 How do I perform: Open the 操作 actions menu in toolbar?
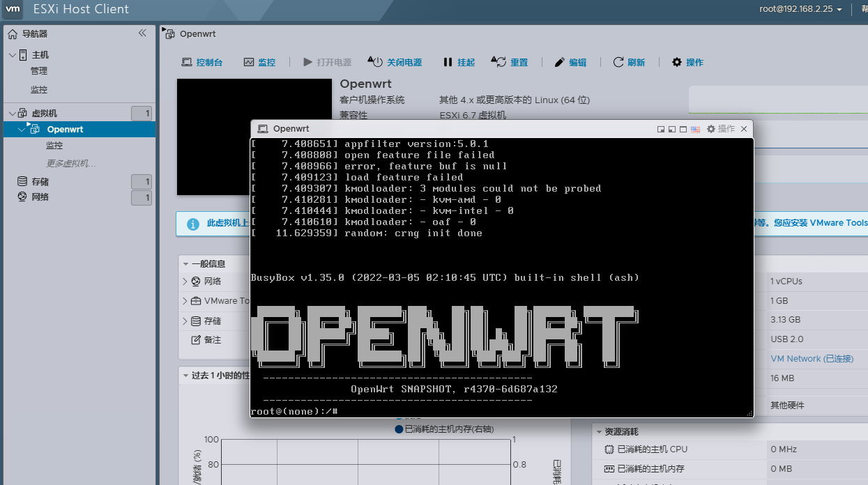point(687,62)
